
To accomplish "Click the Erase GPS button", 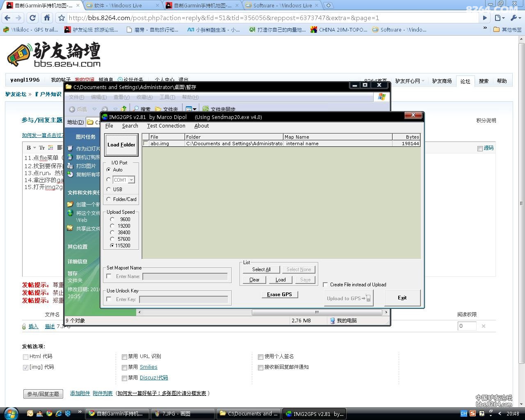I will click(279, 294).
